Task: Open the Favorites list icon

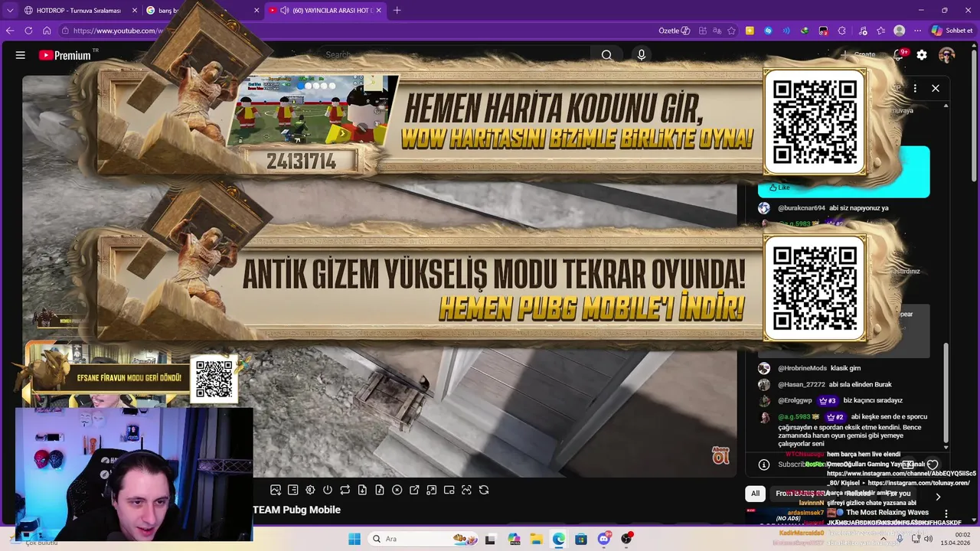Action: click(x=881, y=31)
